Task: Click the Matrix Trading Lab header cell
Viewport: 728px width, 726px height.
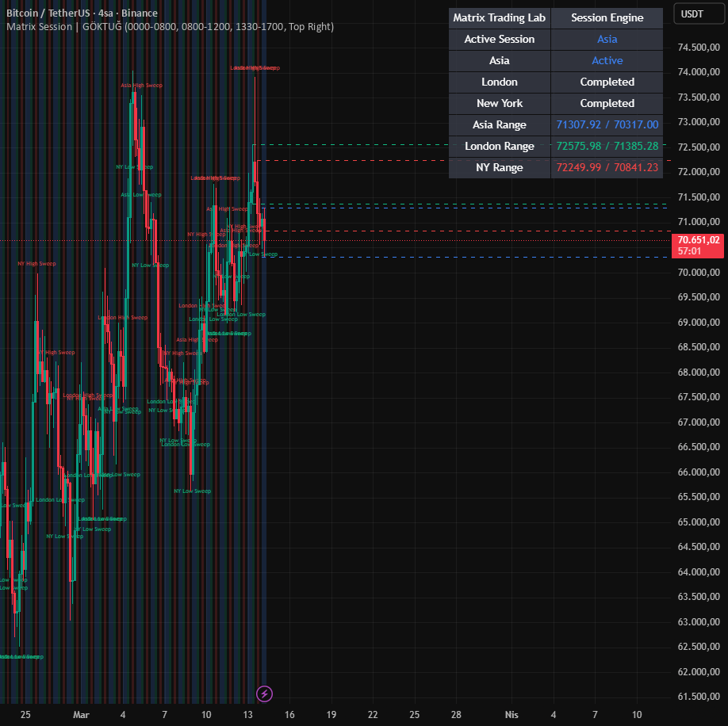Action: click(500, 17)
